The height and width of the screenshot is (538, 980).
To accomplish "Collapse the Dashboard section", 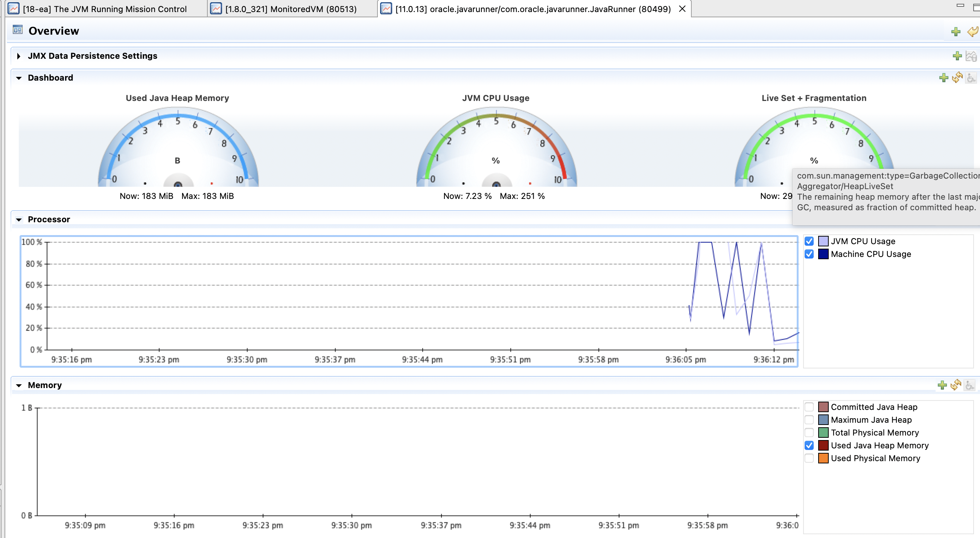I will pyautogui.click(x=19, y=78).
